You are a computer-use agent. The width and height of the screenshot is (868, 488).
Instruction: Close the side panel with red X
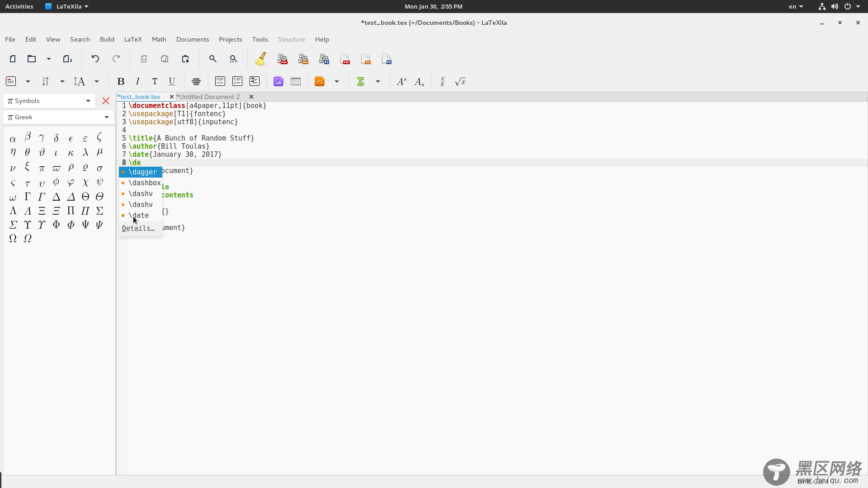point(106,101)
